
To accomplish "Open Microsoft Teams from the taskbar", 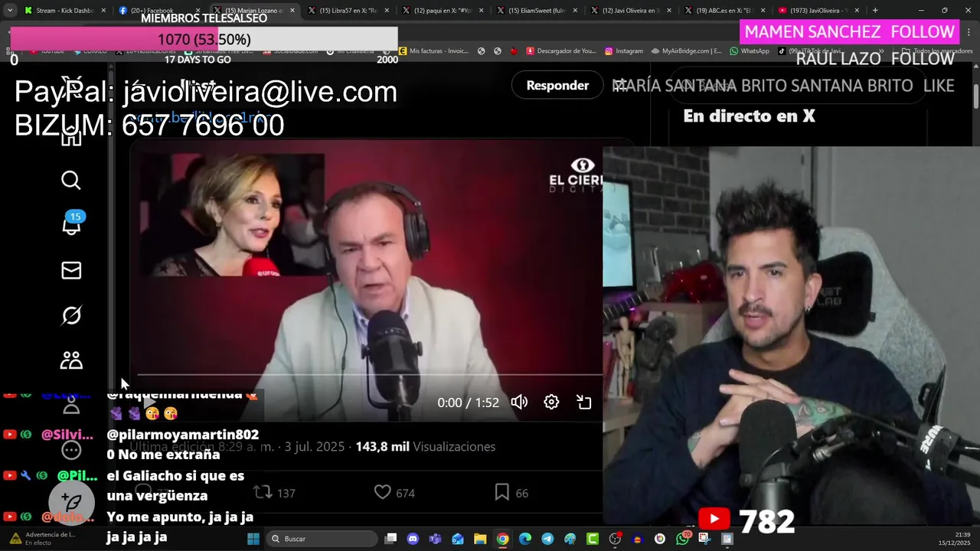I will point(436,539).
